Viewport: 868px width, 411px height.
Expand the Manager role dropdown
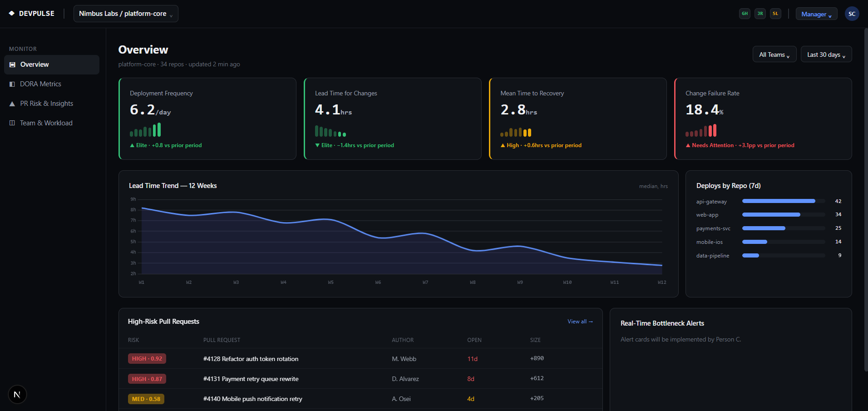pyautogui.click(x=816, y=14)
